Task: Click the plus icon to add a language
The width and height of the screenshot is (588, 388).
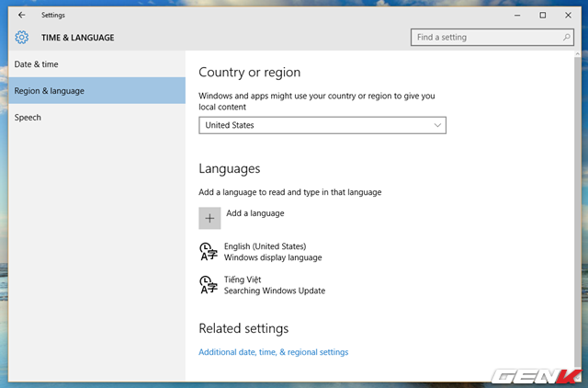Action: tap(209, 218)
